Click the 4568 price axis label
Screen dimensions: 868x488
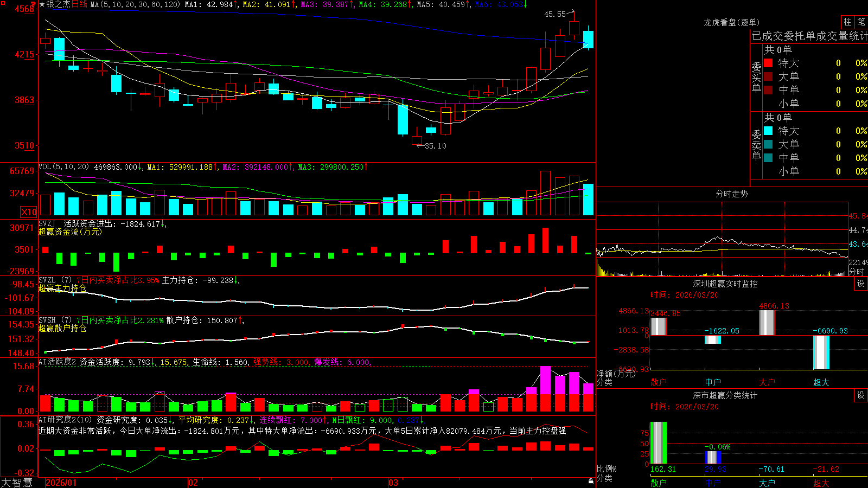click(x=24, y=9)
